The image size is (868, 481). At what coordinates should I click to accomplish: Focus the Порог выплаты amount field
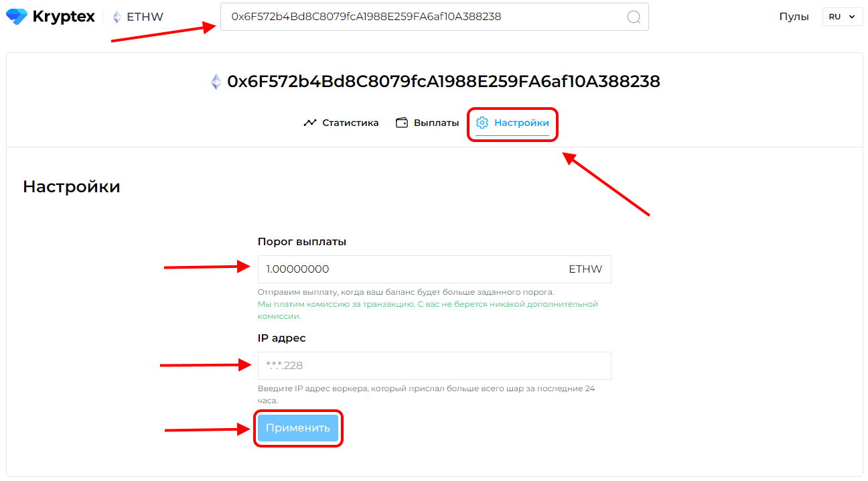(434, 269)
